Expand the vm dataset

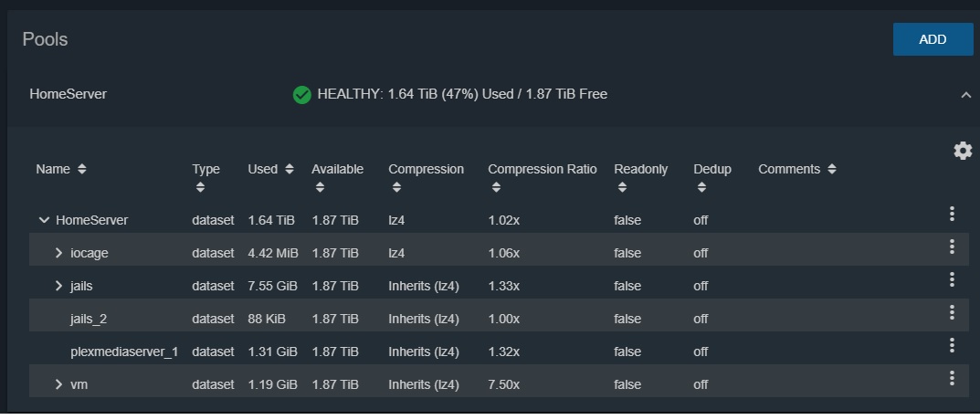(x=58, y=384)
